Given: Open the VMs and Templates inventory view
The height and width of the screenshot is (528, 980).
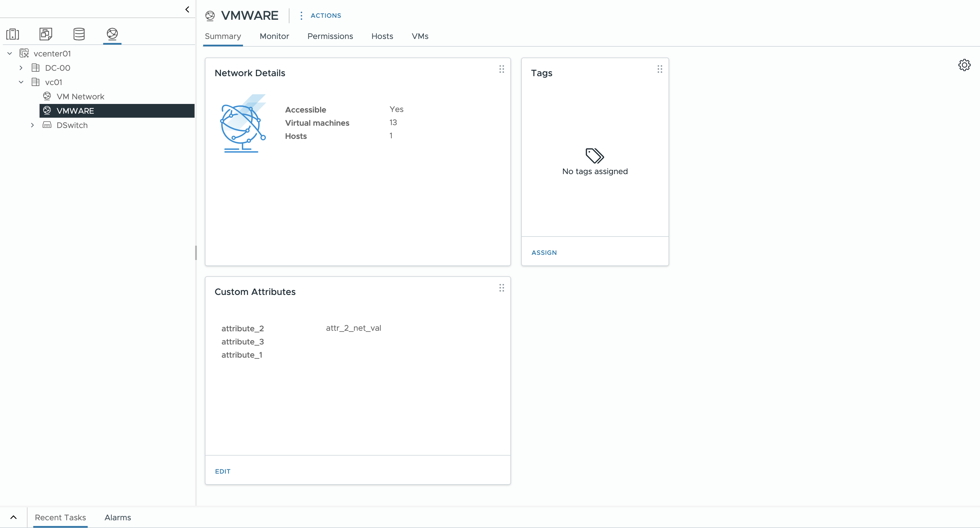Looking at the screenshot, I should tap(46, 34).
